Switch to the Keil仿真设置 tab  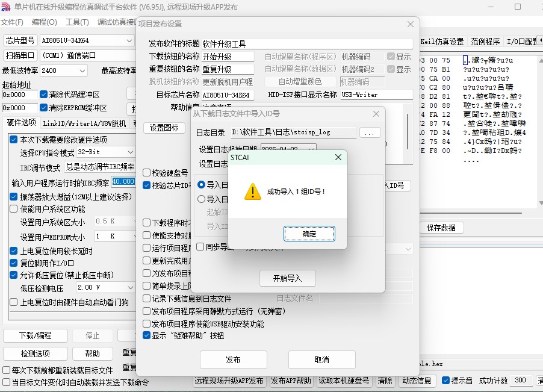(x=442, y=42)
